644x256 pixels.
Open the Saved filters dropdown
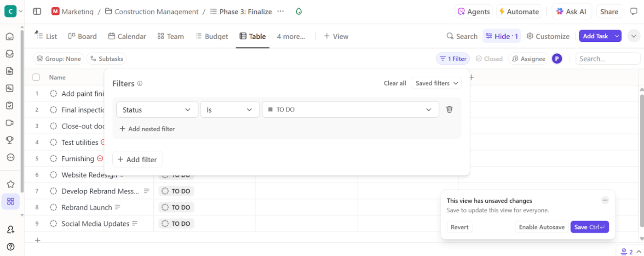tap(437, 83)
